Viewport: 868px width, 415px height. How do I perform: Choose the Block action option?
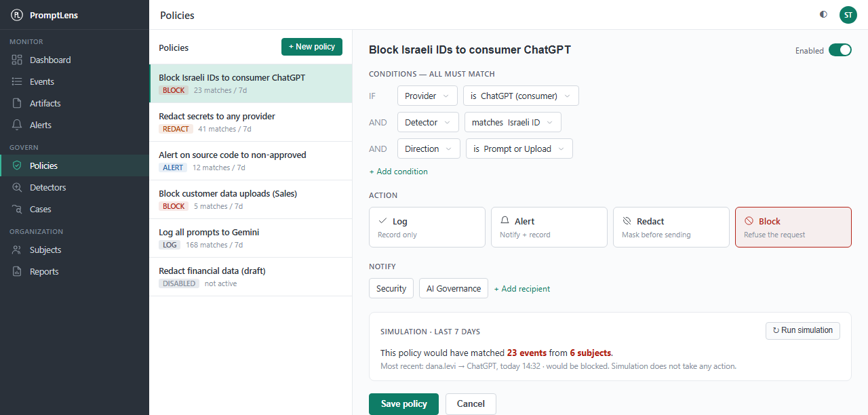tap(793, 227)
